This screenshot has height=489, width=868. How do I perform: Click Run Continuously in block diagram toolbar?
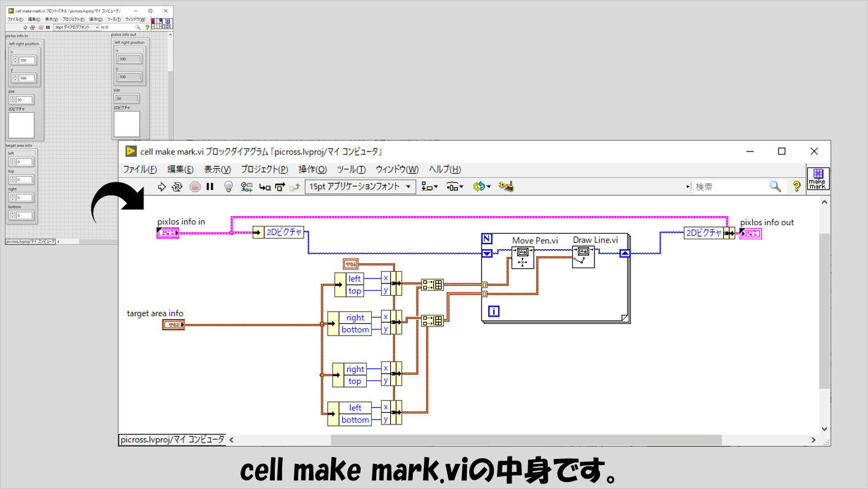pos(177,187)
